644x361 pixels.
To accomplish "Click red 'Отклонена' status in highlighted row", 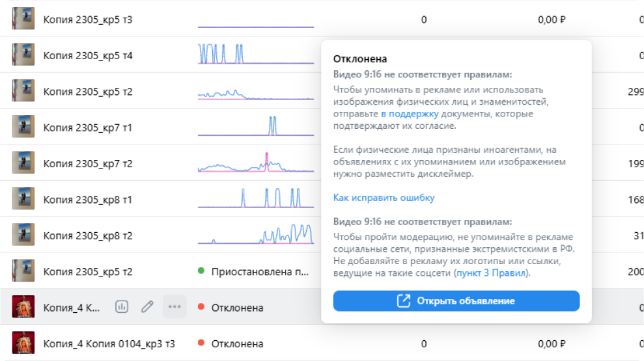I will coord(237,308).
